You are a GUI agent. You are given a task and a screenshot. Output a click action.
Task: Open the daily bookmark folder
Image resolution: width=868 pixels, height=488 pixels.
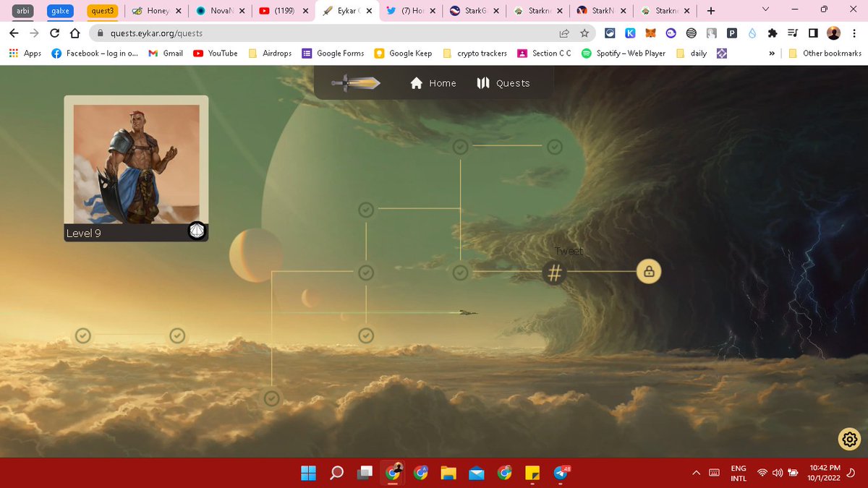coord(692,53)
